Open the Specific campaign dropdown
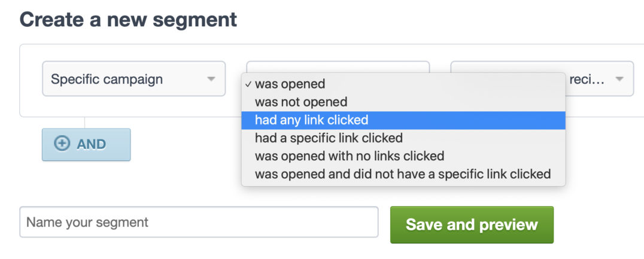 (x=133, y=79)
